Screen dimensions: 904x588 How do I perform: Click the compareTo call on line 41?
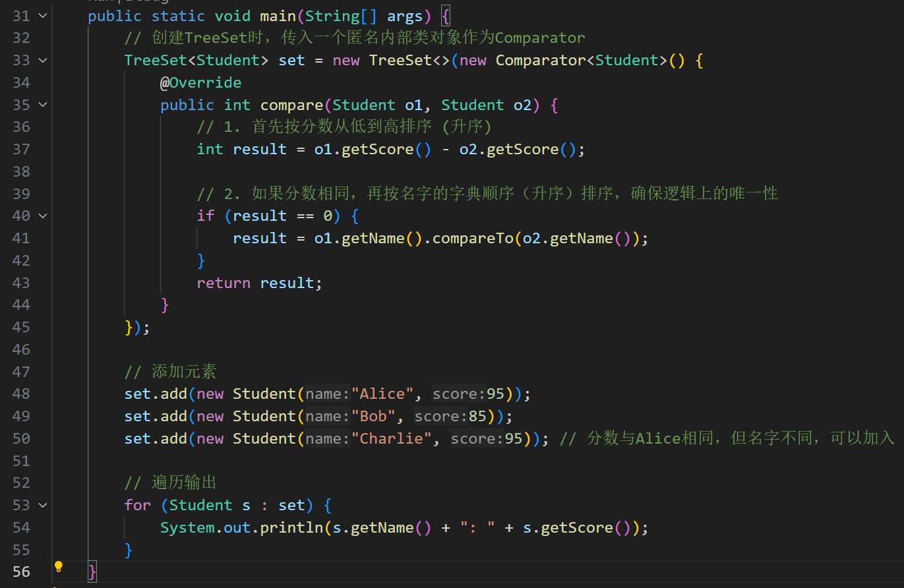coord(473,239)
